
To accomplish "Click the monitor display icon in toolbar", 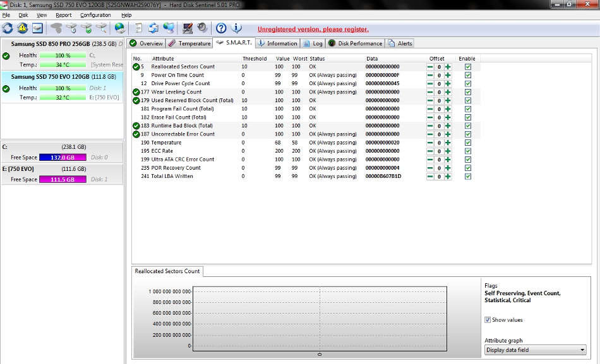I will 187,28.
